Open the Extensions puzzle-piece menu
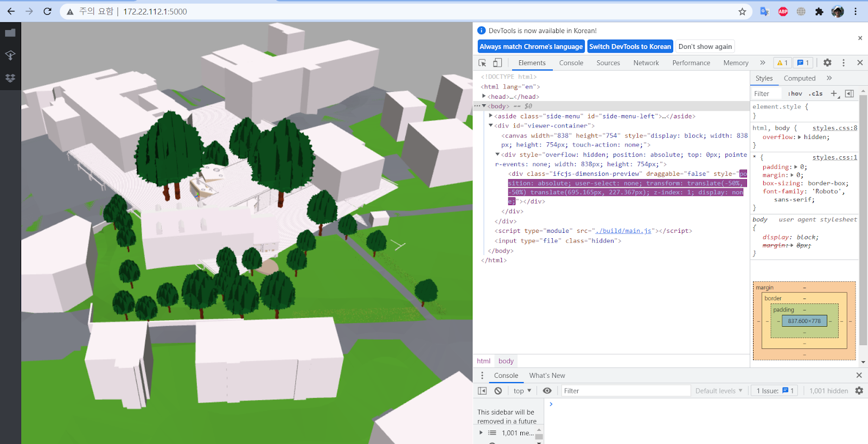 tap(819, 11)
